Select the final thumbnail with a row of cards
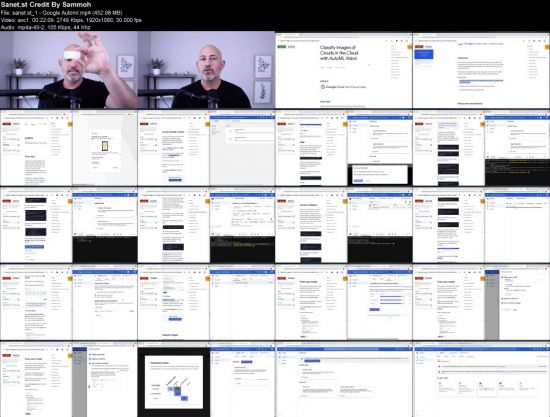Viewport: 550px width, 417px height. coord(481,379)
